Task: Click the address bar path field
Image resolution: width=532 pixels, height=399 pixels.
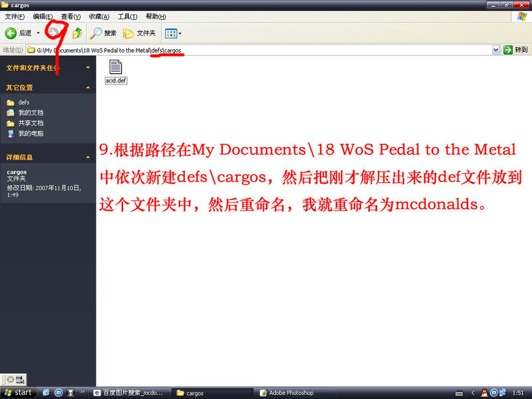Action: (266, 50)
